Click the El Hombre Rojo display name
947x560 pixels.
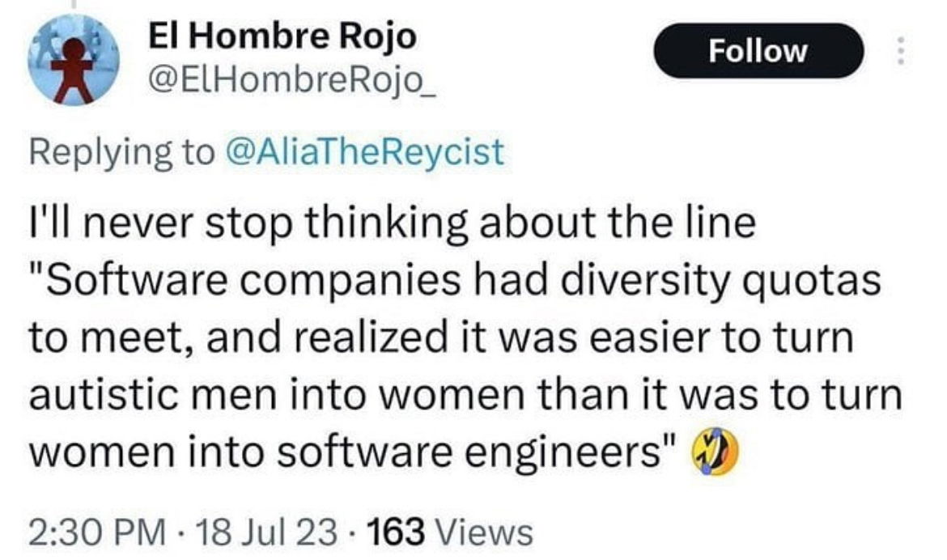282,36
